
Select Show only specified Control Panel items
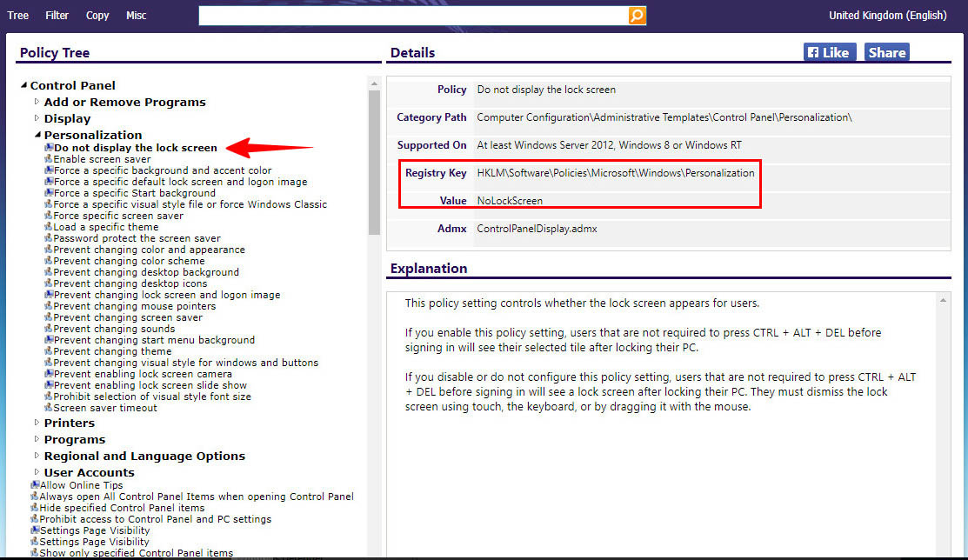point(136,553)
